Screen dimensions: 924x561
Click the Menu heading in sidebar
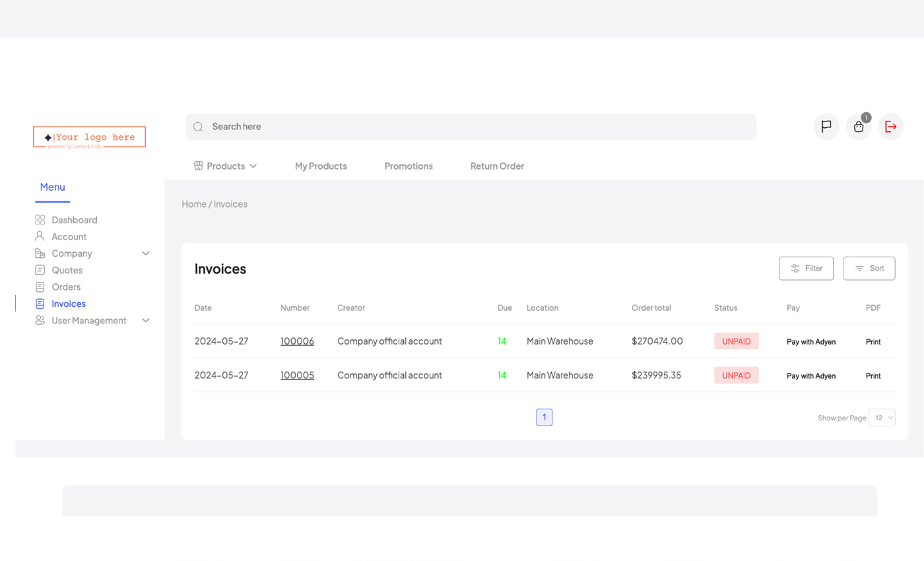click(53, 187)
